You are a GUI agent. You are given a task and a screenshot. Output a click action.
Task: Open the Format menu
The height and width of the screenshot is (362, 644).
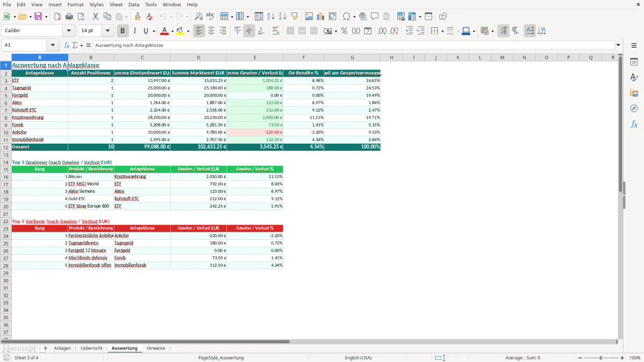[x=75, y=4]
